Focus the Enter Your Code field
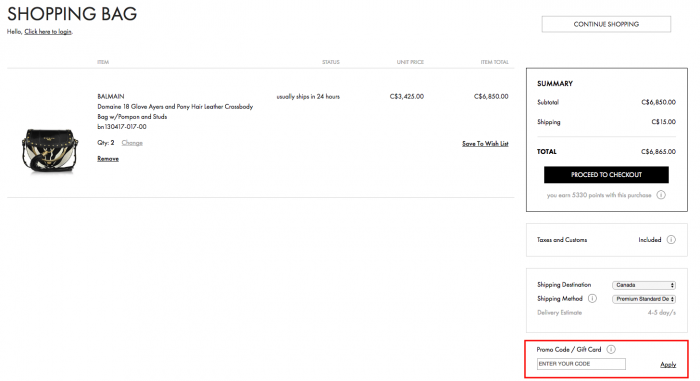 (581, 364)
